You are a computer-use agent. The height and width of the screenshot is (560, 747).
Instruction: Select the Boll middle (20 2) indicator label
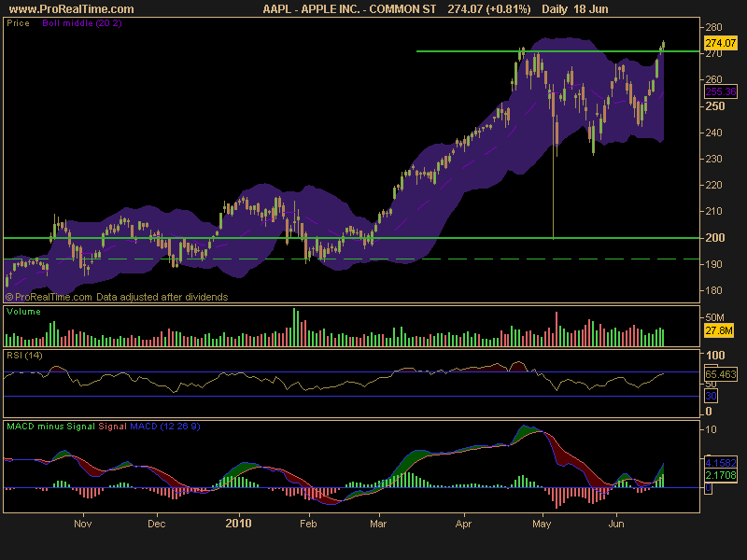pyautogui.click(x=82, y=22)
